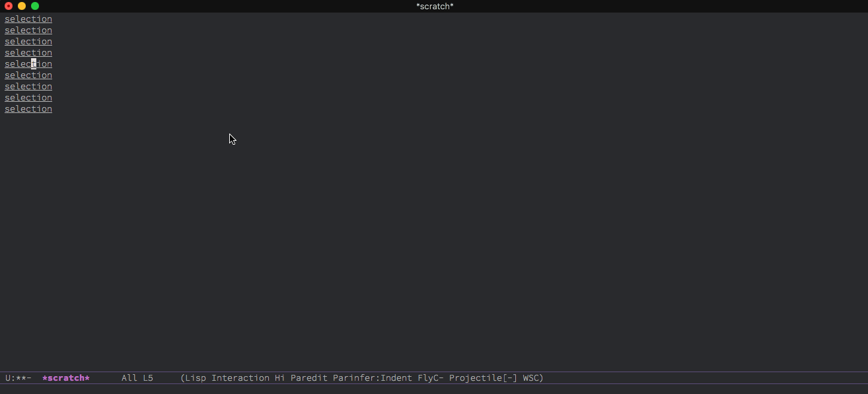
Task: Click the first selection line in the buffer
Action: 28,19
